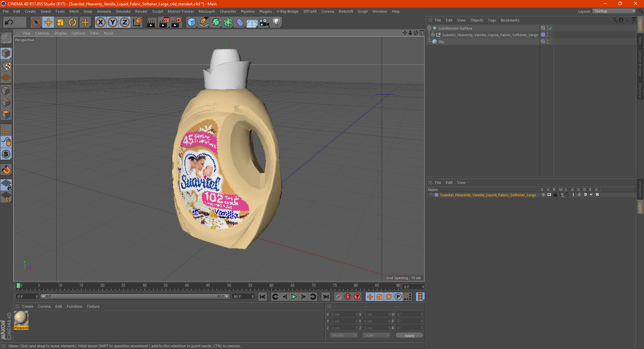Click the Suavitel layer color swatch
This screenshot has width=644, height=349.
pos(436,195)
